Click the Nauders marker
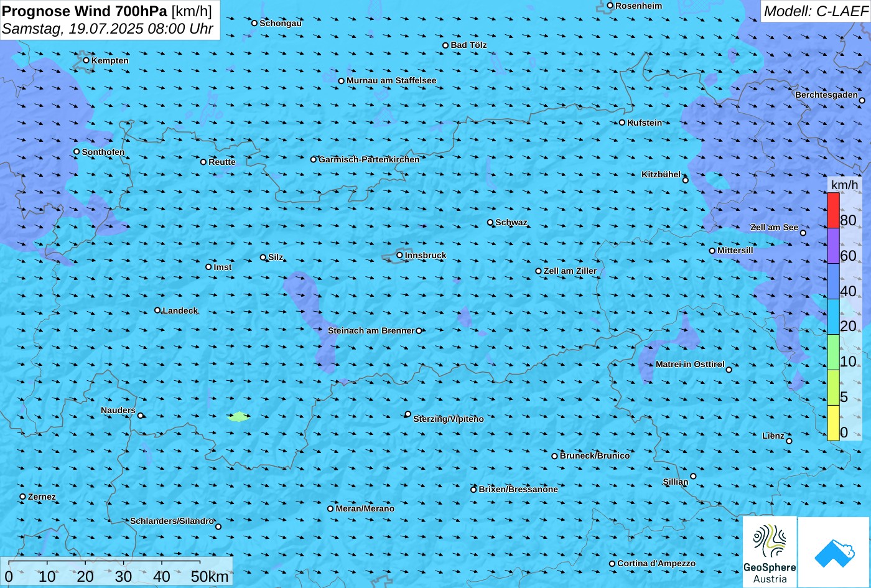871x588 pixels. (x=141, y=416)
